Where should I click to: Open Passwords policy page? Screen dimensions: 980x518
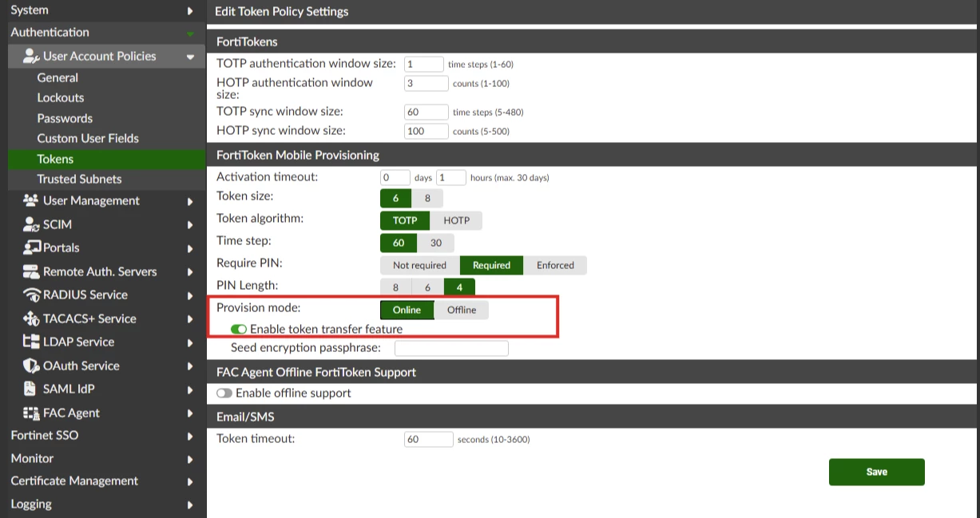[x=65, y=118]
